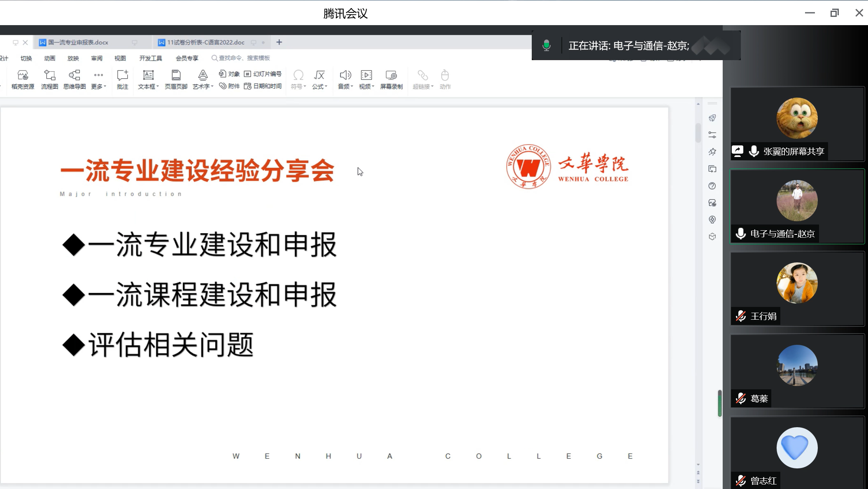The width and height of the screenshot is (868, 489).
Task: Insert 日期和时间 date and time
Action: pos(263,86)
